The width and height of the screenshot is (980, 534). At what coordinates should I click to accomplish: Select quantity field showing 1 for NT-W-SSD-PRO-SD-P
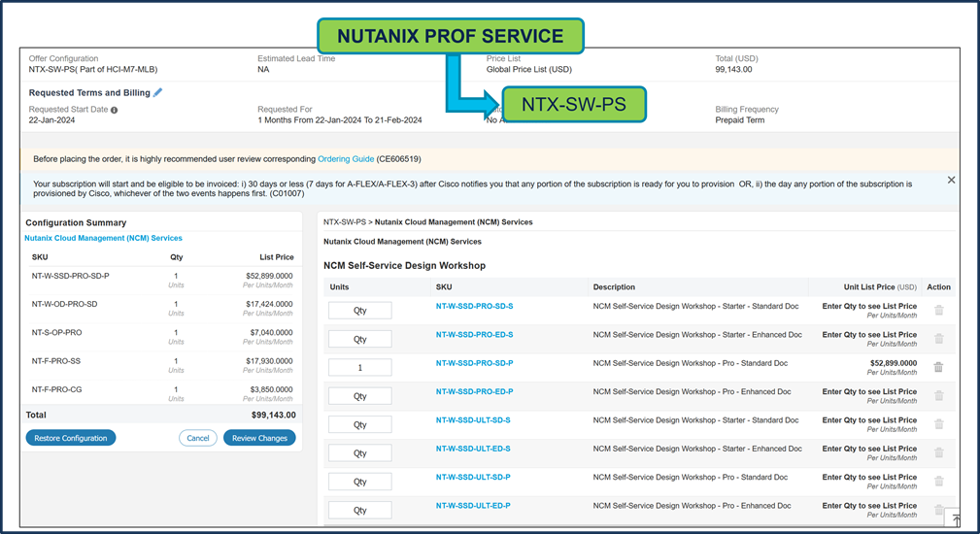360,367
